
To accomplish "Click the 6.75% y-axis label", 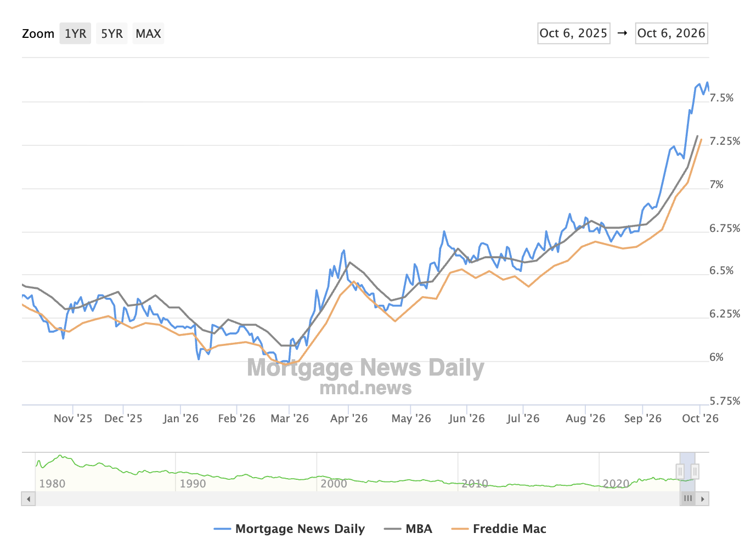I will click(x=725, y=228).
